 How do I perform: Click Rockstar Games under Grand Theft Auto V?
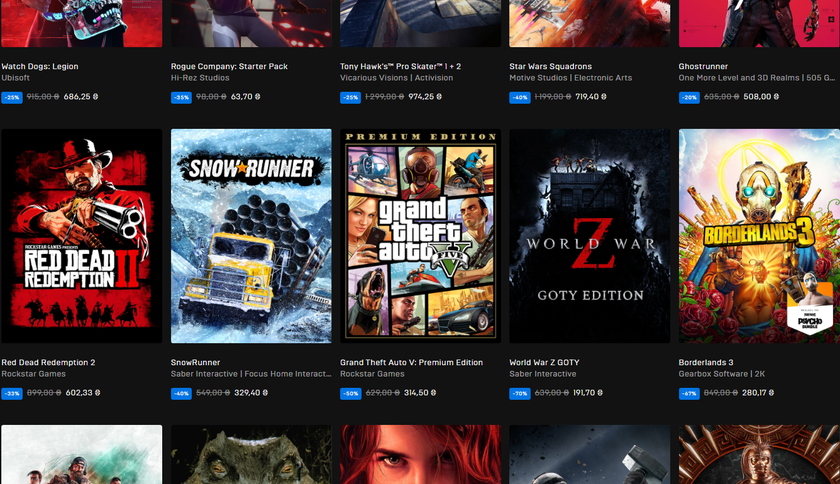point(372,374)
